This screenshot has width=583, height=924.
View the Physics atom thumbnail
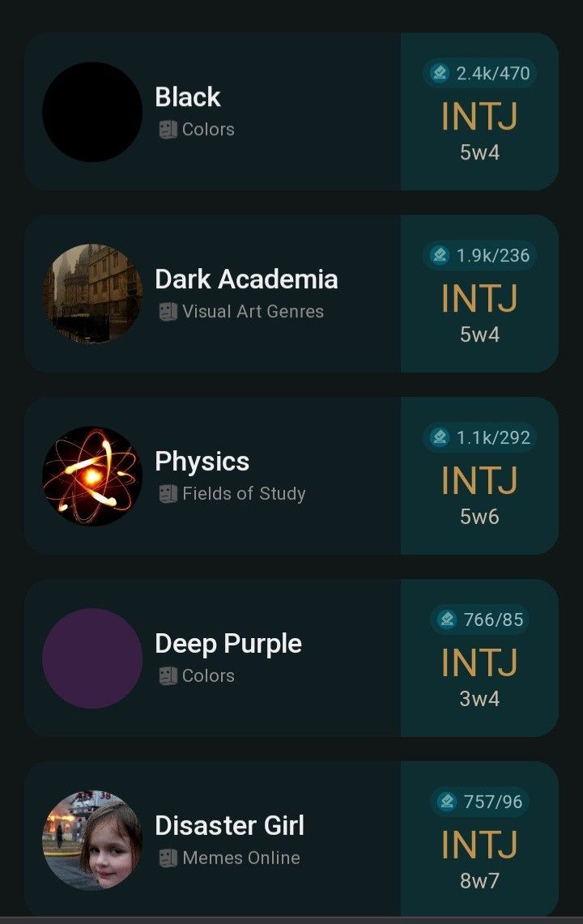tap(92, 476)
